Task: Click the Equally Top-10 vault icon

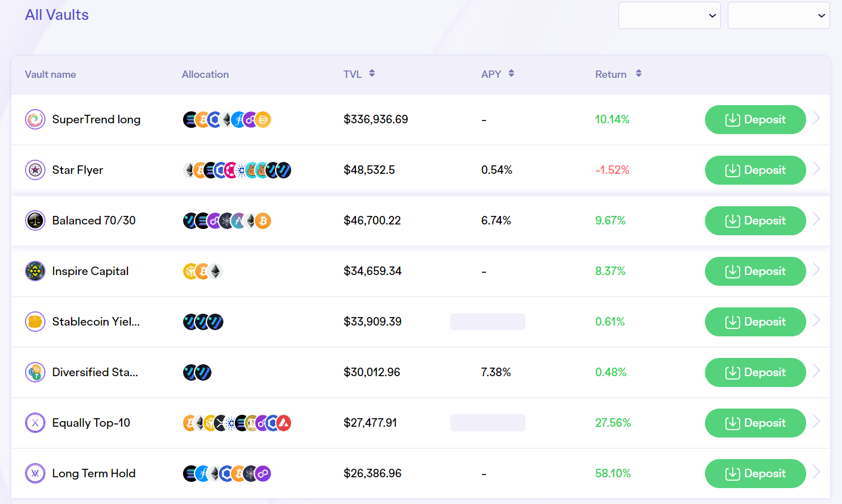Action: (35, 423)
